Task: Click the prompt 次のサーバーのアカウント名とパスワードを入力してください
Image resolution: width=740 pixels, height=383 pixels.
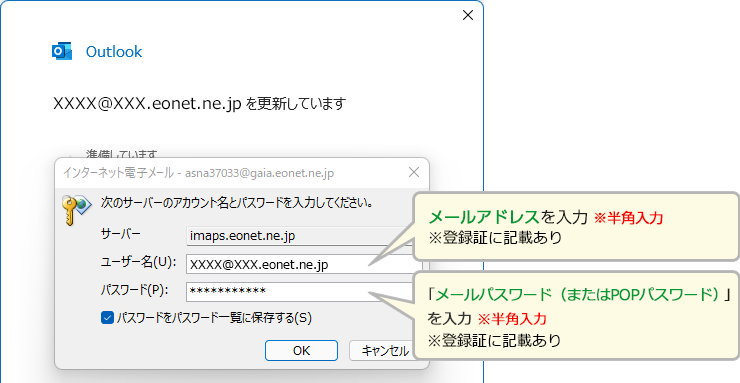Action: [x=238, y=203]
